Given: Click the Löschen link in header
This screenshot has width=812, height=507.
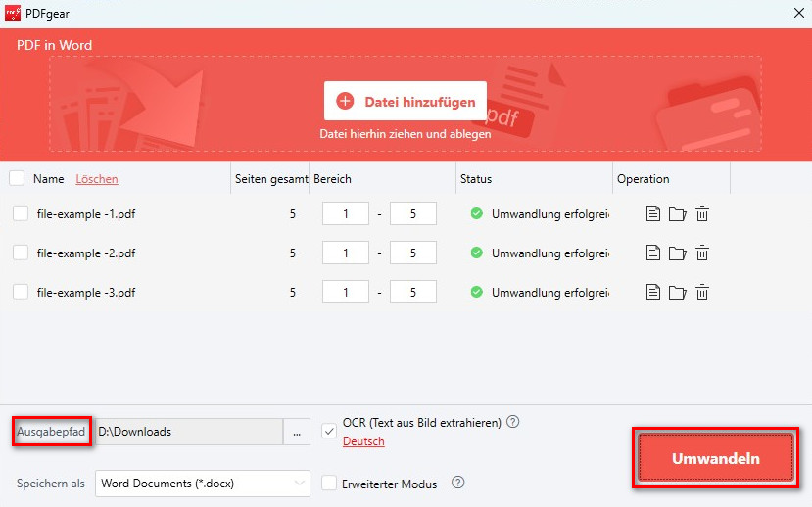Looking at the screenshot, I should 97,179.
